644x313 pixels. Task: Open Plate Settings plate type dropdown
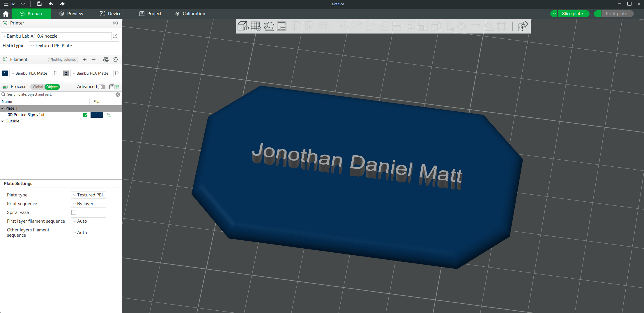pos(89,195)
